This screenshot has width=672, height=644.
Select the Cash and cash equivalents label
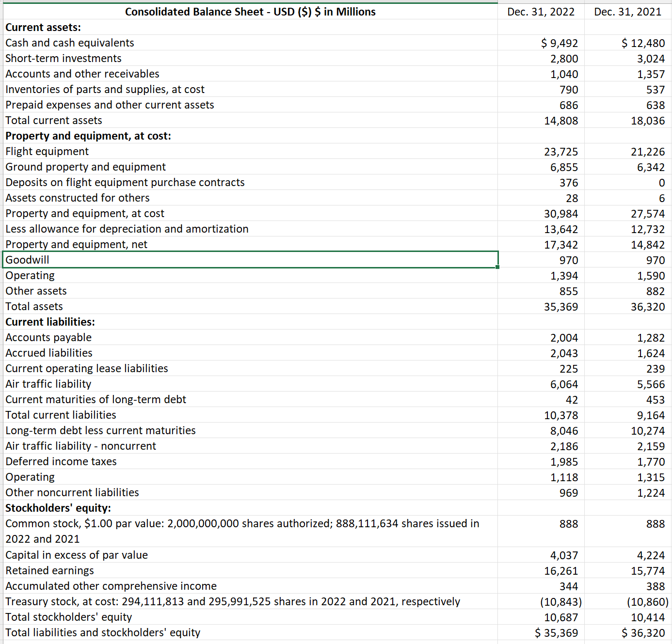(69, 43)
